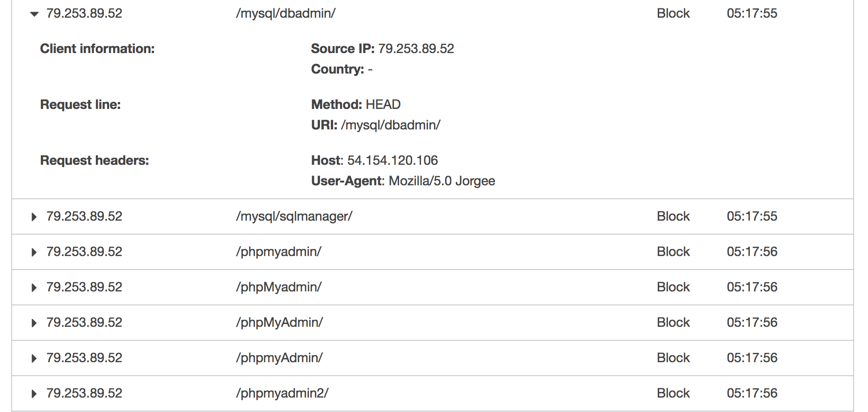Click Block action for /phpmyadmin/ row

(673, 252)
